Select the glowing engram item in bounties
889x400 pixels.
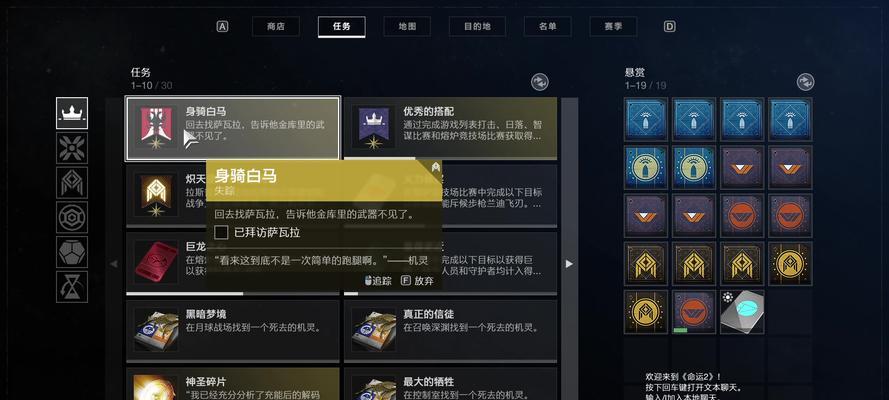click(742, 312)
